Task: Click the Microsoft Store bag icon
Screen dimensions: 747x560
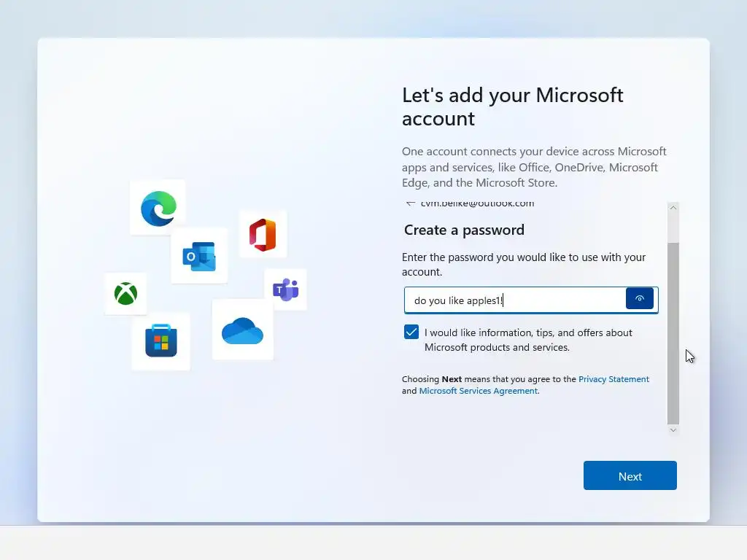Action: [x=161, y=341]
